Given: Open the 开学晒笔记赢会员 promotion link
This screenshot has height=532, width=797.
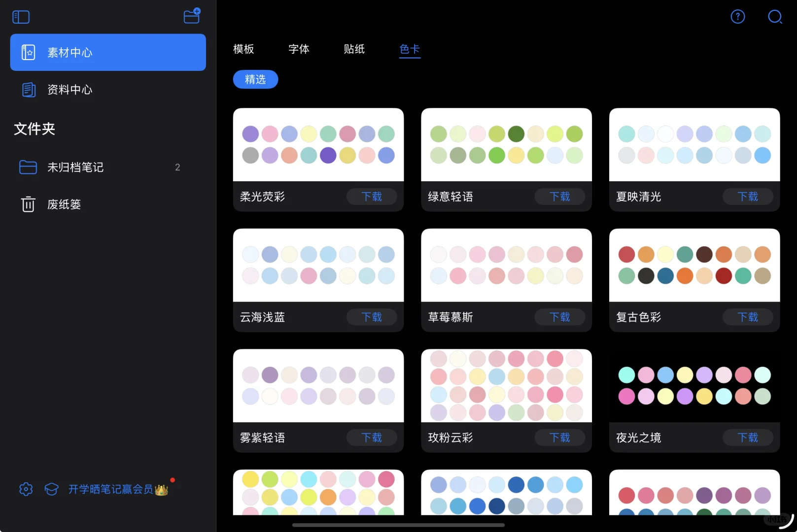Looking at the screenshot, I should [118, 489].
